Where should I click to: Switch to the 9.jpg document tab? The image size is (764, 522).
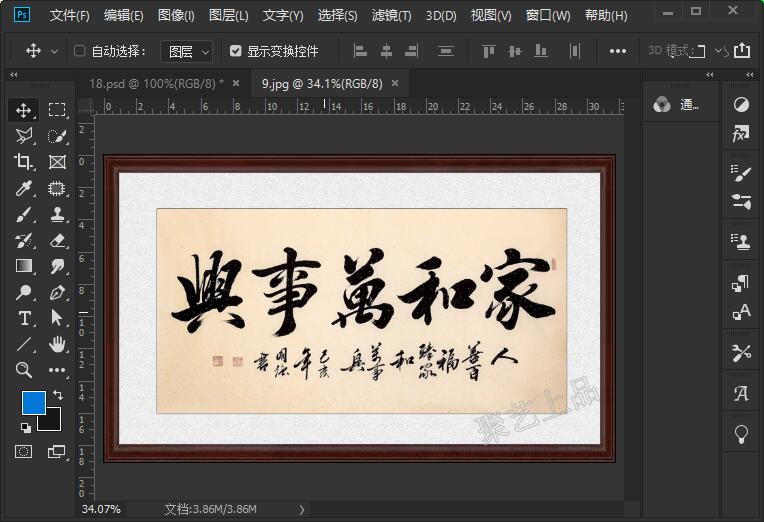pyautogui.click(x=322, y=84)
